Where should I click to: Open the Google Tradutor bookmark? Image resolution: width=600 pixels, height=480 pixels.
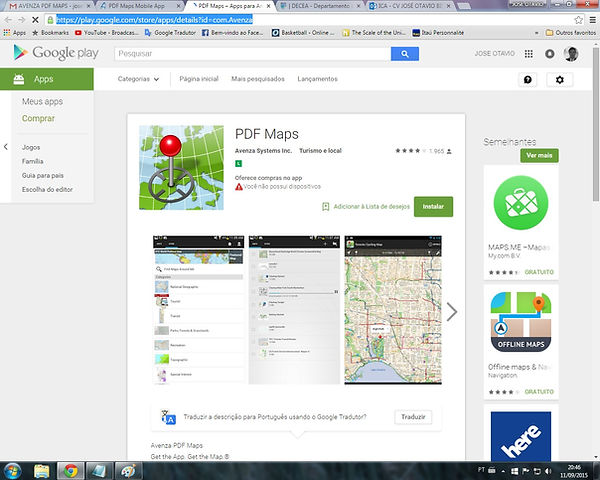(x=170, y=33)
